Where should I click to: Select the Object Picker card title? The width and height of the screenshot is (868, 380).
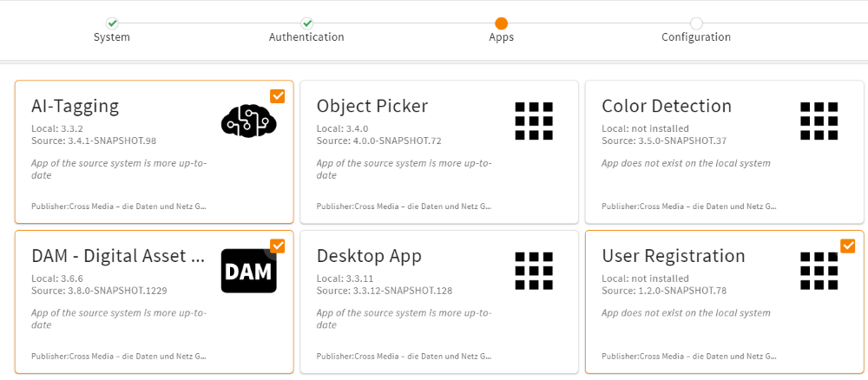(x=372, y=106)
